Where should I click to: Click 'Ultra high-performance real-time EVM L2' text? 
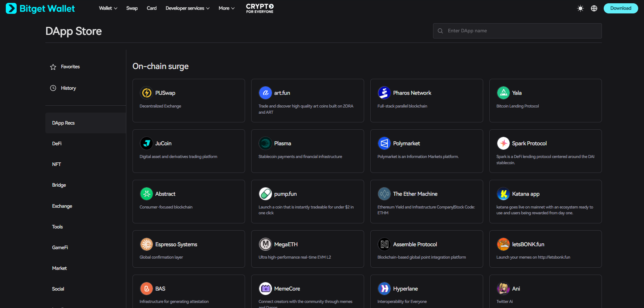(x=295, y=257)
